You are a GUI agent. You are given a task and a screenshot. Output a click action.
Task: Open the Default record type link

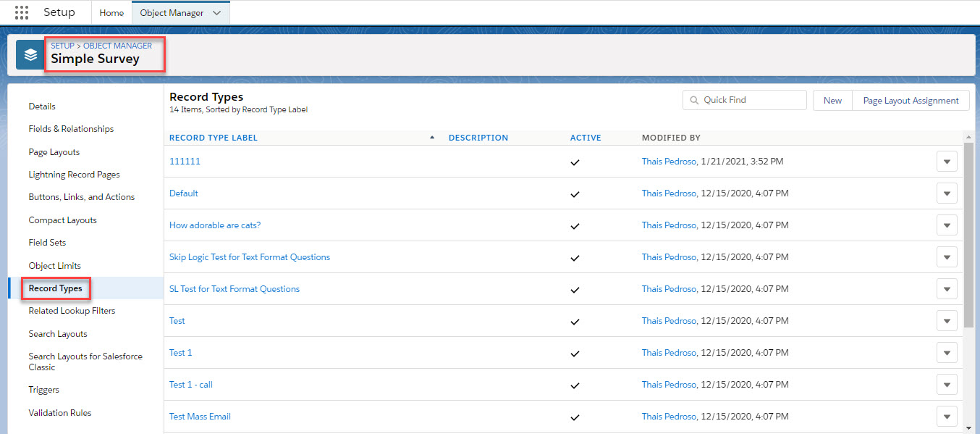tap(184, 193)
